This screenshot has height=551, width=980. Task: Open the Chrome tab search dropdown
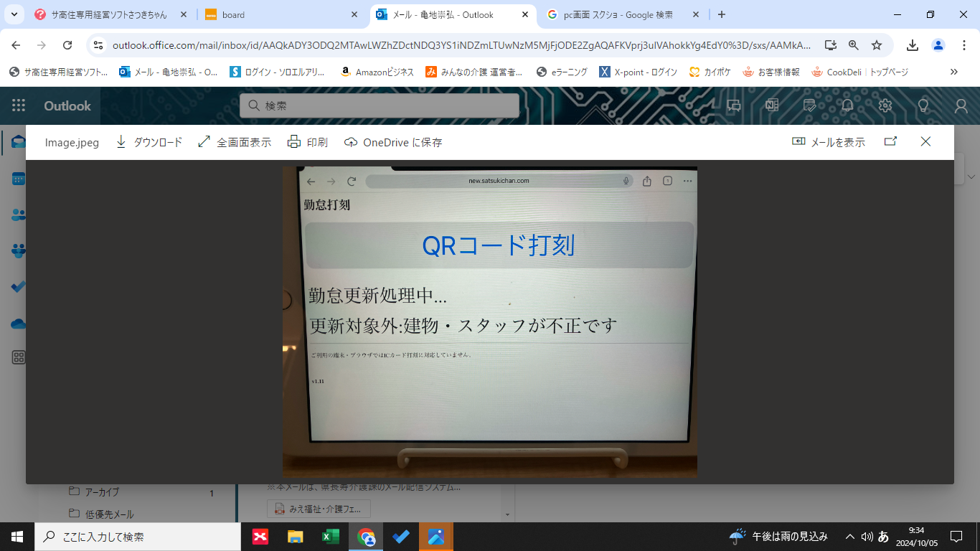(x=14, y=14)
